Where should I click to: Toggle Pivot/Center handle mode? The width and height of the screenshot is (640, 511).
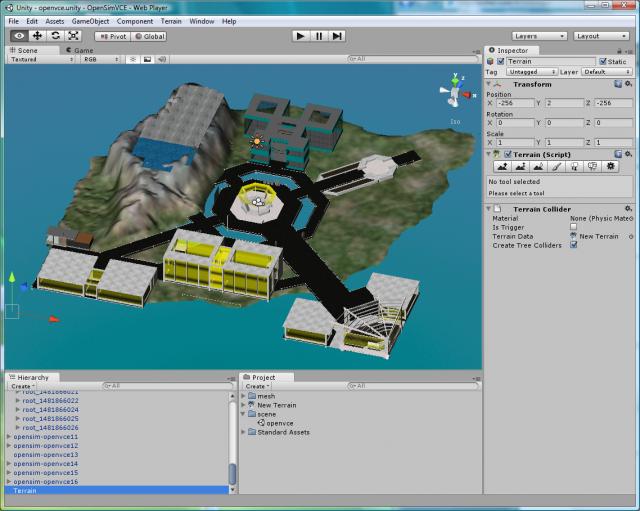click(x=113, y=36)
